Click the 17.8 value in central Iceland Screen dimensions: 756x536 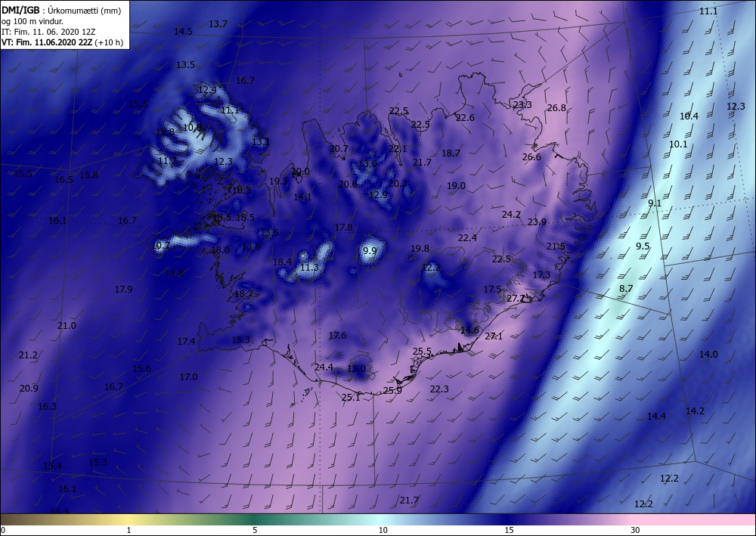point(343,228)
